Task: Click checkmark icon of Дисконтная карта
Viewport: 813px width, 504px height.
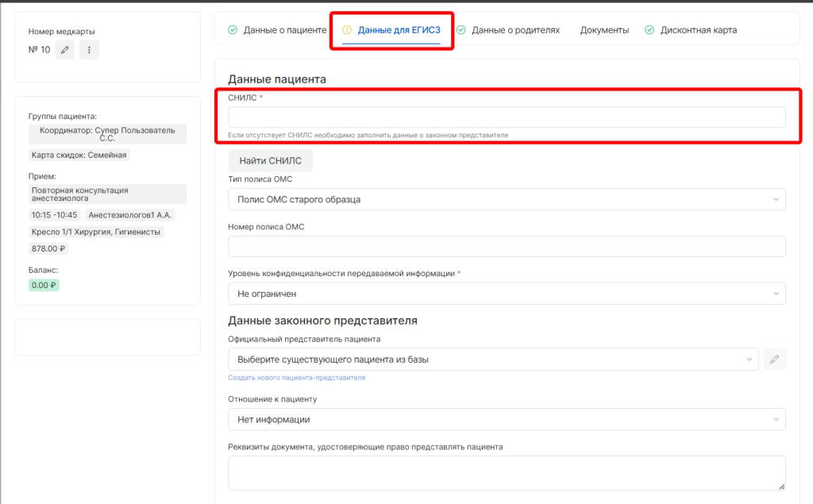Action: 649,30
